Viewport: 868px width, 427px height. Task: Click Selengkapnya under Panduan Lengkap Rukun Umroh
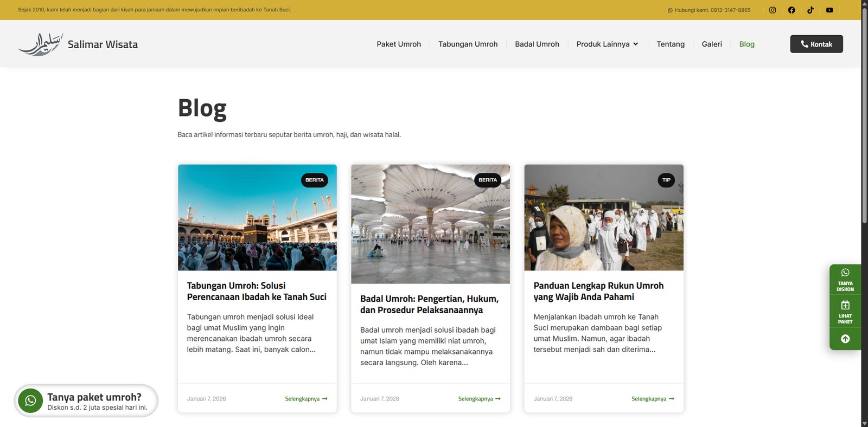652,399
